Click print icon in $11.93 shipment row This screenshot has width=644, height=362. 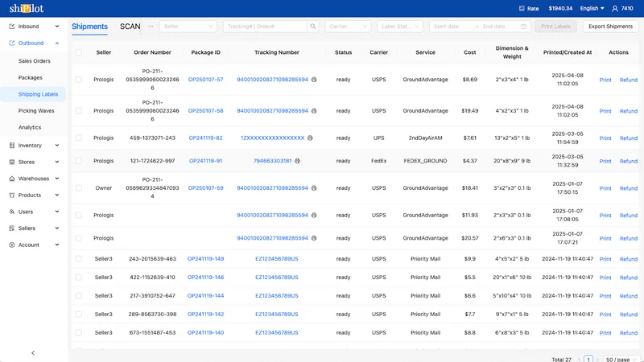314,215
